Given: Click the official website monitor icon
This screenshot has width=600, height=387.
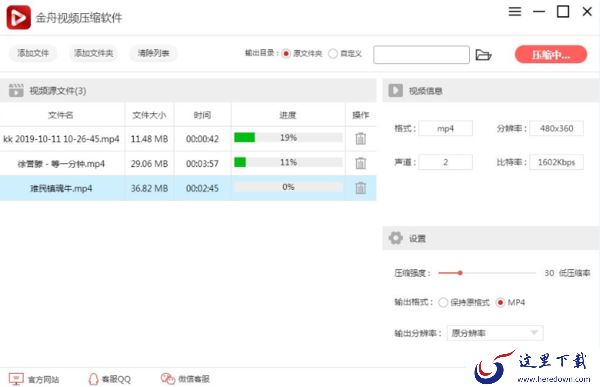Looking at the screenshot, I should [x=16, y=379].
